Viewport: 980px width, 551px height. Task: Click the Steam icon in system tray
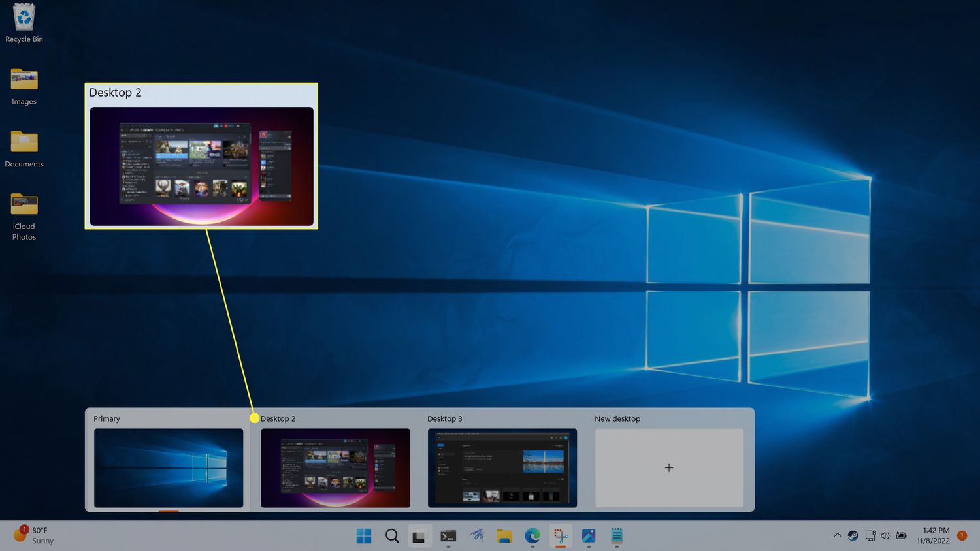tap(853, 535)
